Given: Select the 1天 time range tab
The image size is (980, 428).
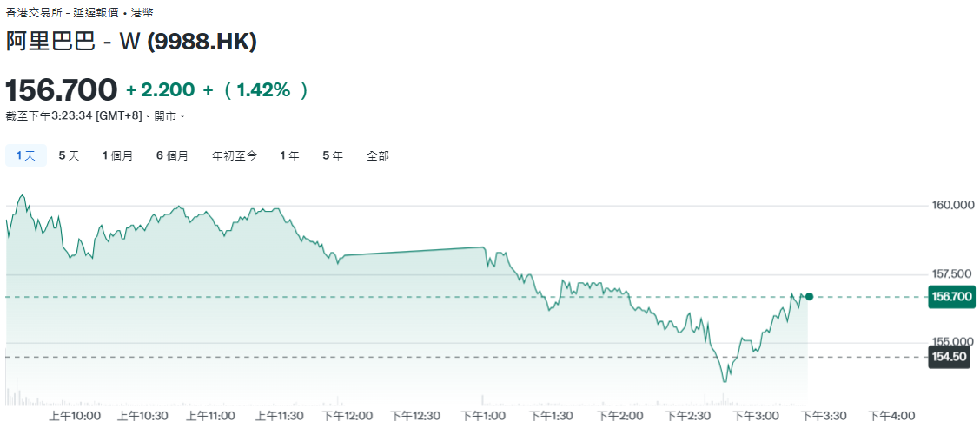Looking at the screenshot, I should tap(26, 155).
